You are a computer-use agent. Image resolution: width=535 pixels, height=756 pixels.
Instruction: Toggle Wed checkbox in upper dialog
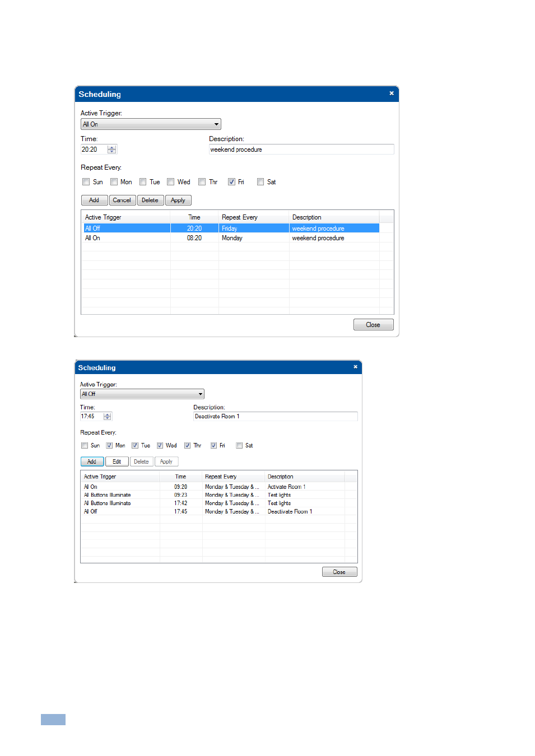pos(171,182)
